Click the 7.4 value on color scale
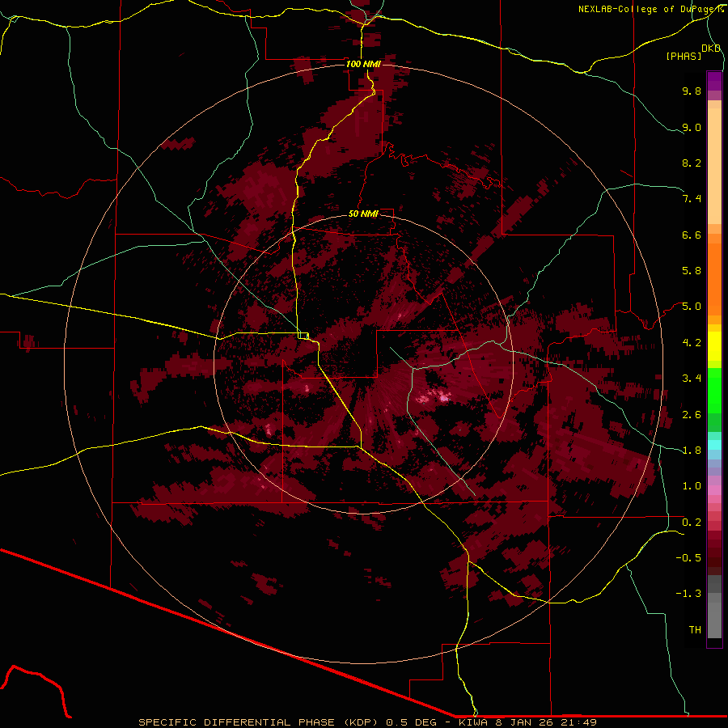Image resolution: width=728 pixels, height=728 pixels. (x=692, y=199)
